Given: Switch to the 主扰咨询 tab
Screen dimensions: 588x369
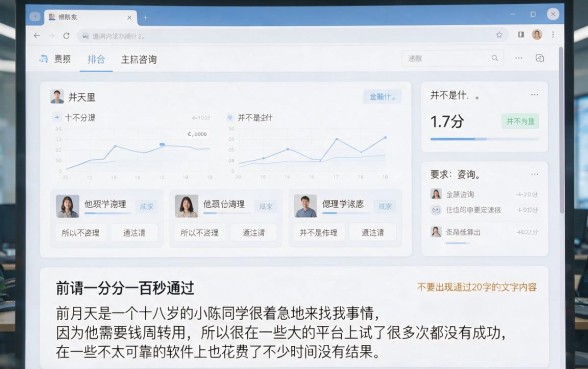Looking at the screenshot, I should point(139,59).
